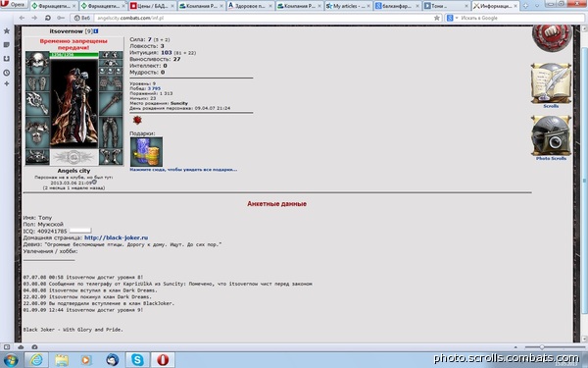The image size is (588, 368).
Task: Switch to the Цены / БАД tab
Action: tap(152, 6)
